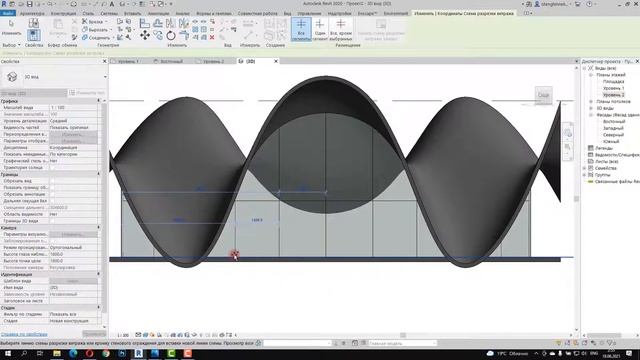
Task: Click the Copy tool icon in Modify panel
Action: tap(158, 36)
